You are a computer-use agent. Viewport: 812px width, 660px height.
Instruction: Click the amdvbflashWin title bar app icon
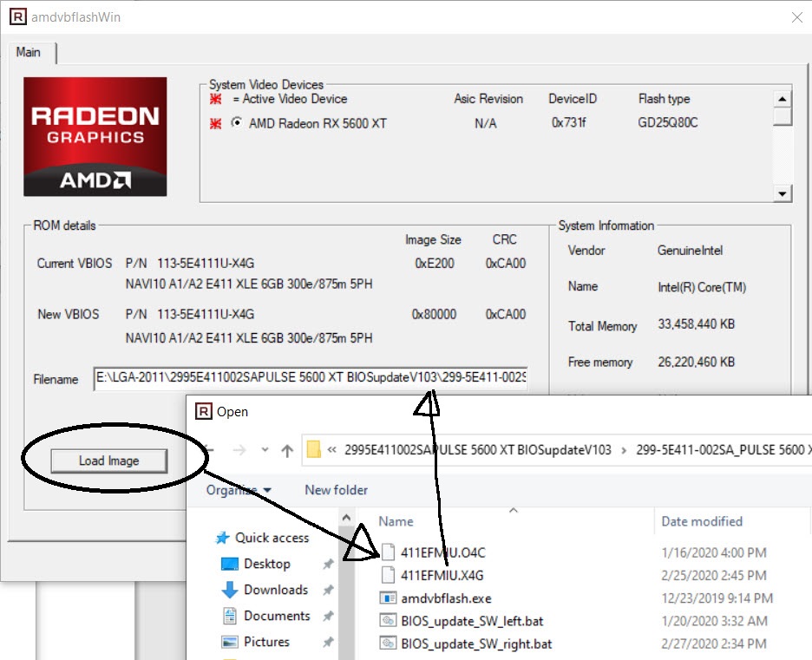tap(18, 17)
